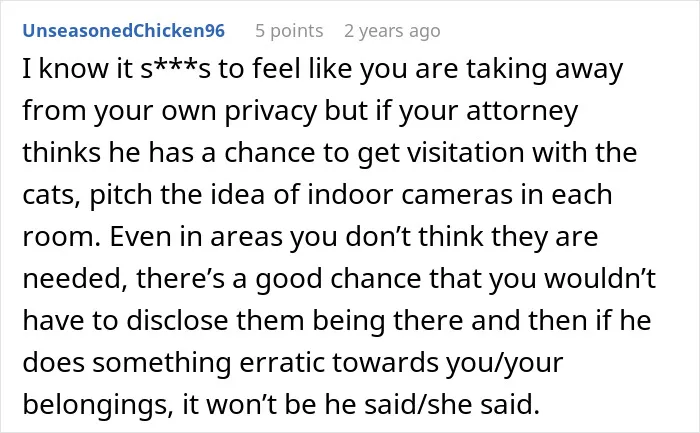Click the word "needed," in the comment
The width and height of the screenshot is (700, 433).
coord(72,279)
